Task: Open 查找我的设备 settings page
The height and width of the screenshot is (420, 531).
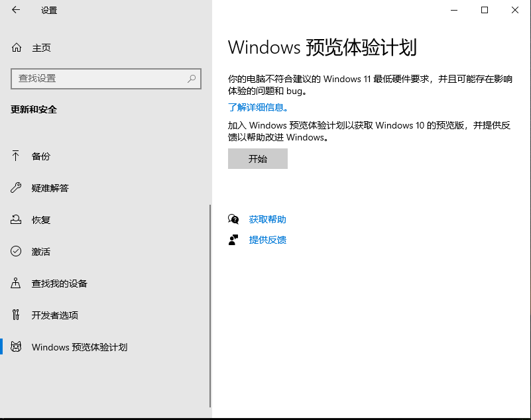Action: point(105,284)
